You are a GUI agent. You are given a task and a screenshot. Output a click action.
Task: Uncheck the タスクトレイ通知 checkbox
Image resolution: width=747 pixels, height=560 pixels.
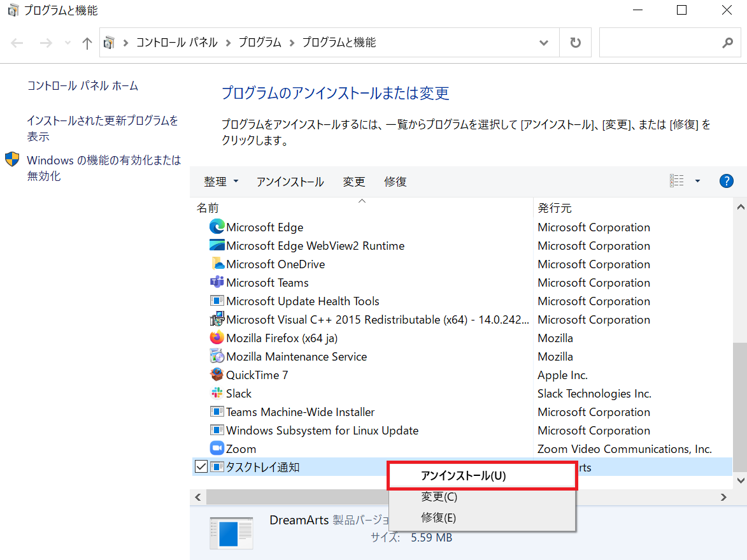point(201,467)
